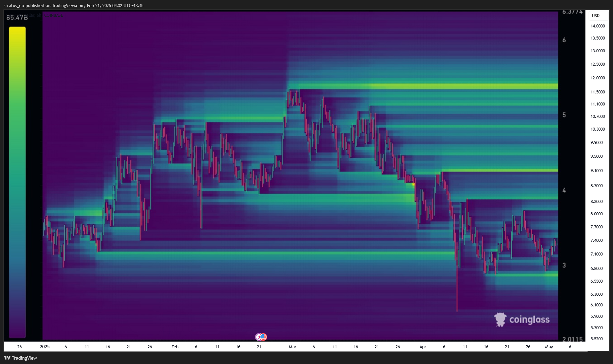Click the 6.5500 price axis label

tap(597, 281)
